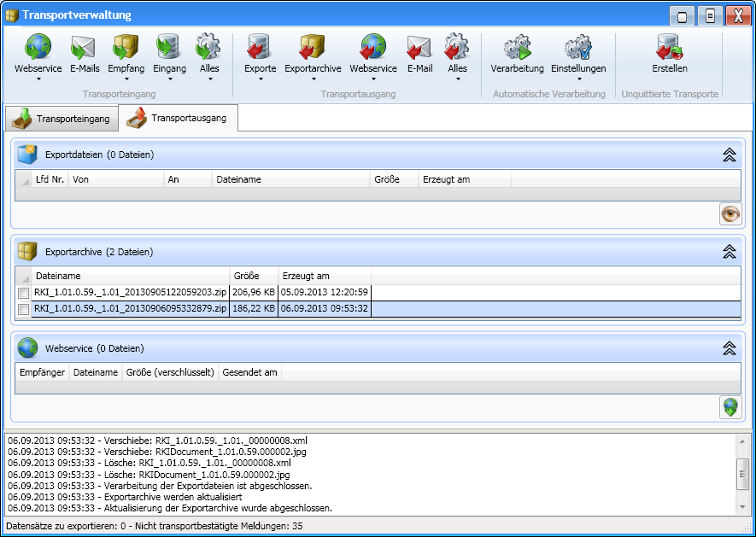Click the Exporte icon in Transportausgang
The image size is (756, 537).
(x=260, y=48)
